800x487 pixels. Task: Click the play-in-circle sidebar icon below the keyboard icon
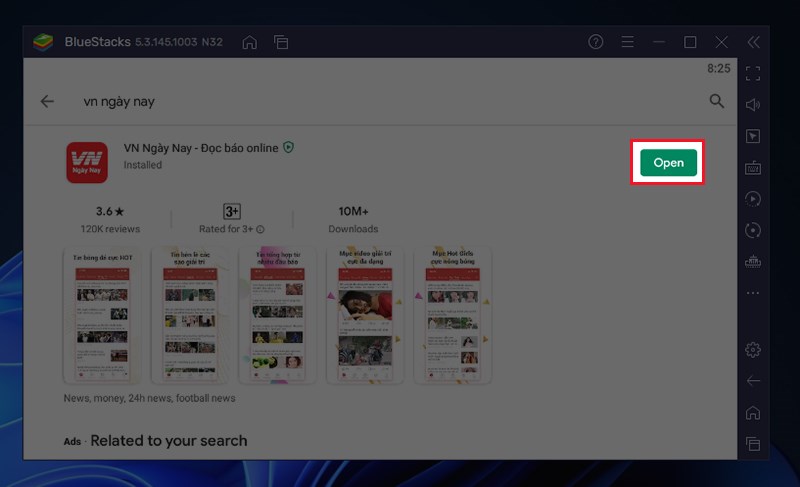(753, 199)
